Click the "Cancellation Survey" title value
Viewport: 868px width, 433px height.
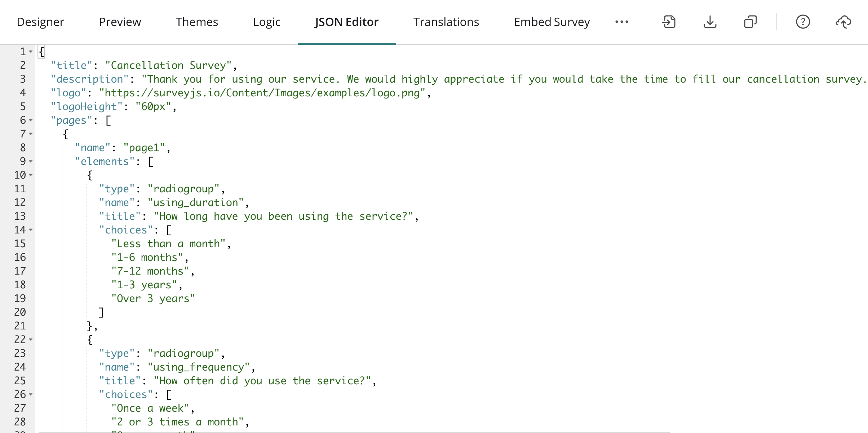pos(168,65)
